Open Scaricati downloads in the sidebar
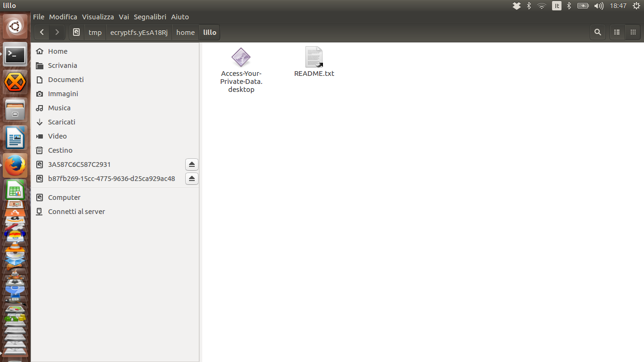This screenshot has height=362, width=644. coord(115,122)
